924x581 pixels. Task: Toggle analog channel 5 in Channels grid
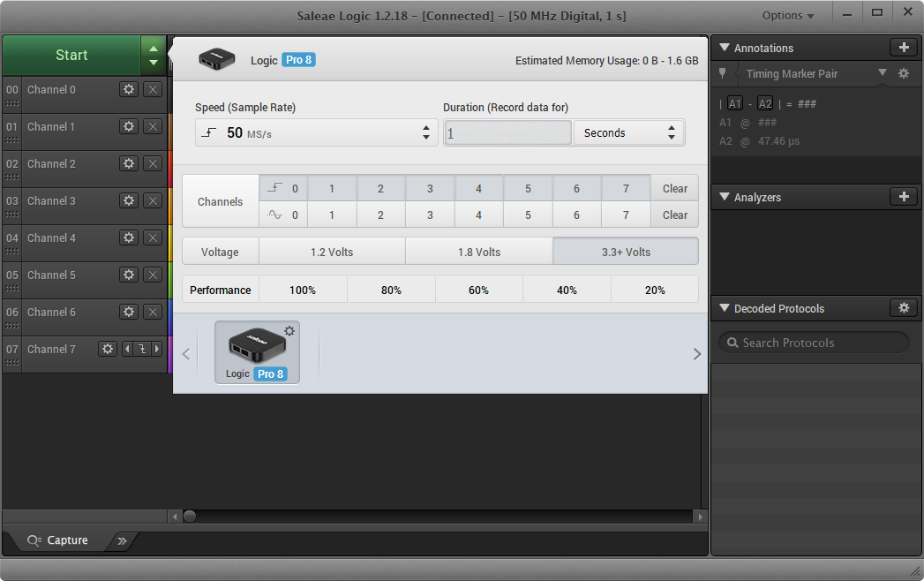(528, 215)
